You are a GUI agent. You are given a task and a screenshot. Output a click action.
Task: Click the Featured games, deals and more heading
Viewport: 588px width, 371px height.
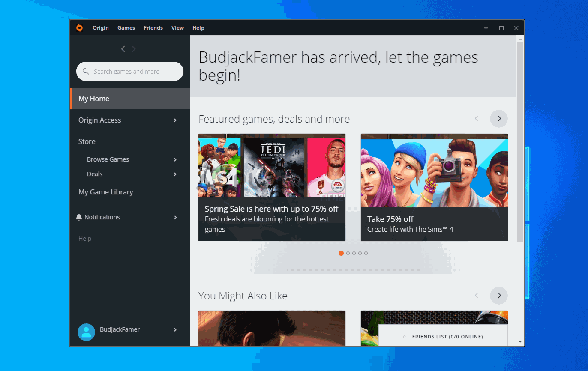274,119
